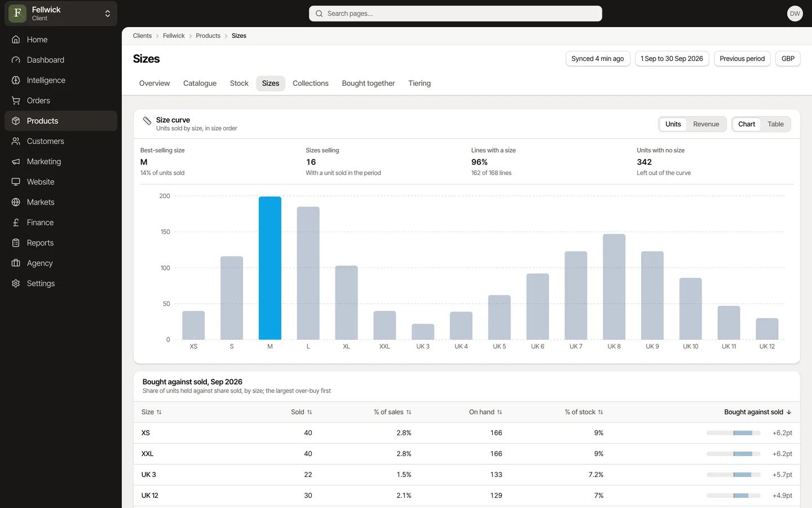Go to the Bought together tab
This screenshot has height=508, width=812.
(368, 84)
